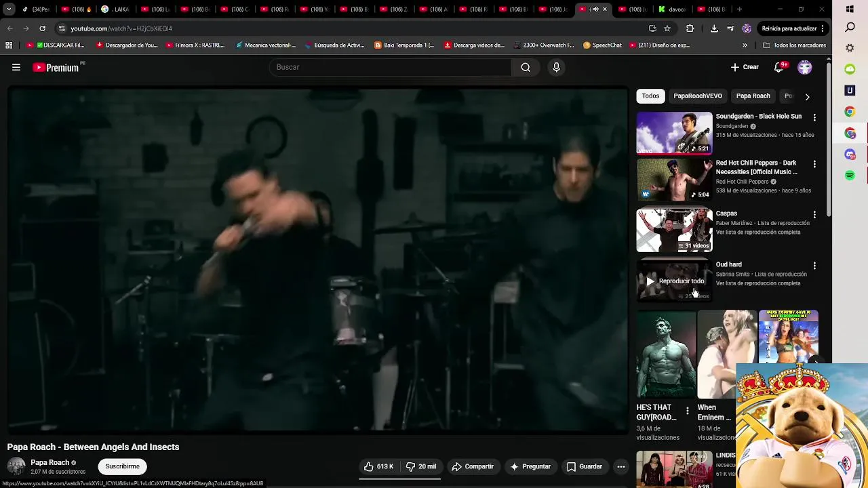
Task: Click the Buscar search field
Action: [x=390, y=67]
